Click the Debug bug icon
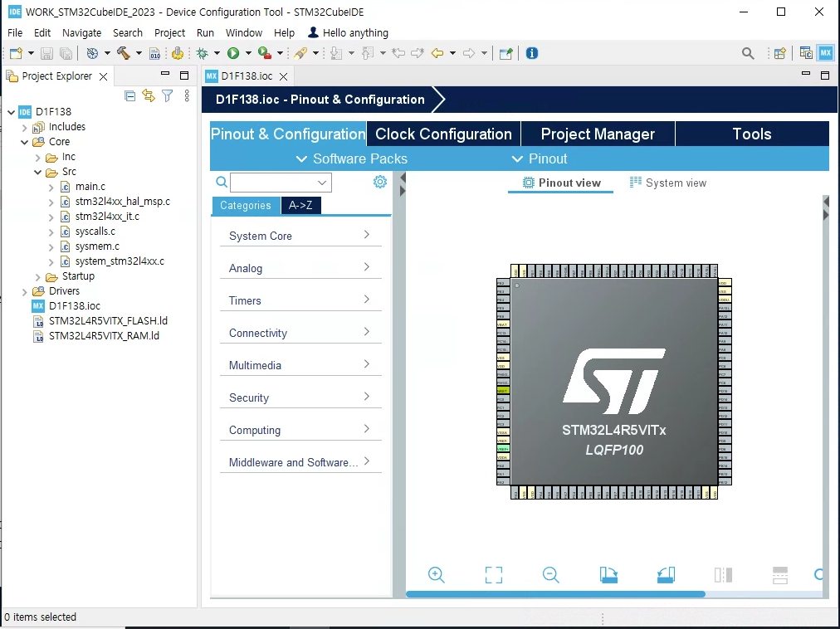 point(202,53)
